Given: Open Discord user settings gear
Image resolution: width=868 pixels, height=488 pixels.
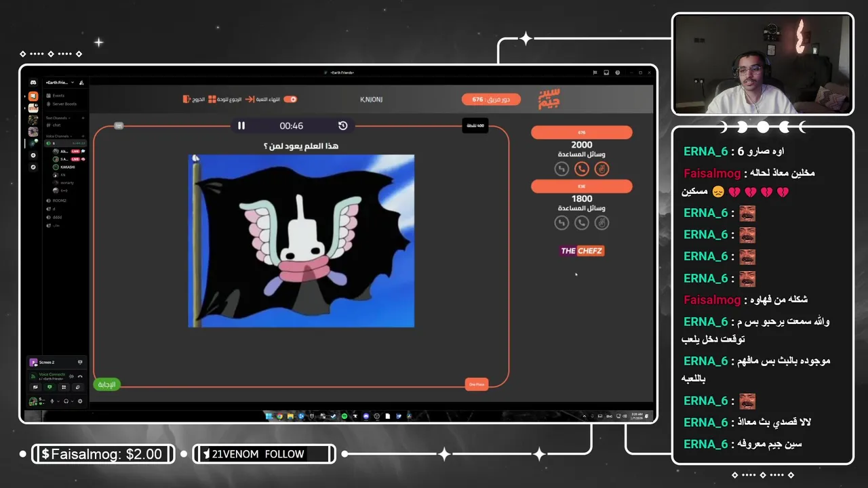Looking at the screenshot, I should click(80, 401).
